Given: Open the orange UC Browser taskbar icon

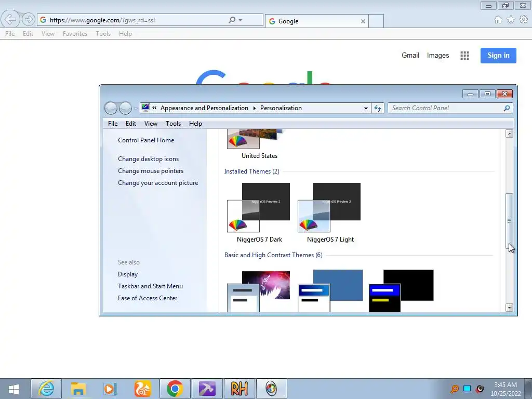Looking at the screenshot, I should point(142,389).
